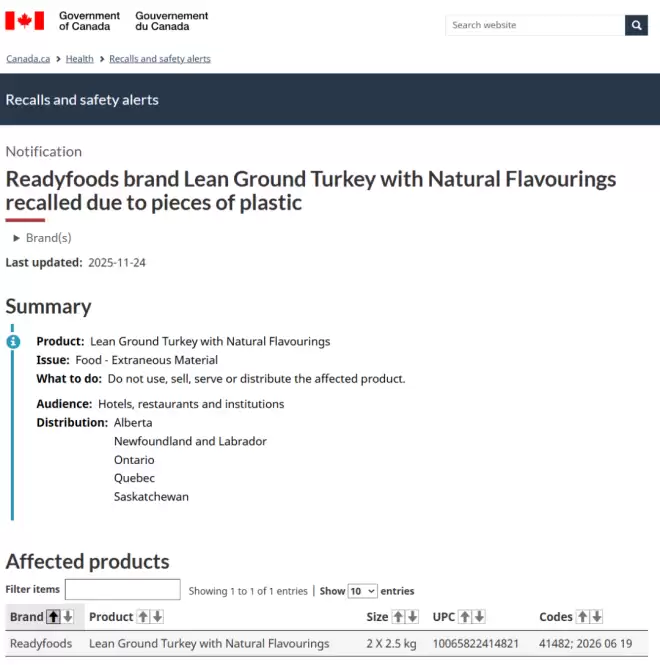The height and width of the screenshot is (665, 660).
Task: Open the Health breadcrumb link
Action: pos(79,59)
